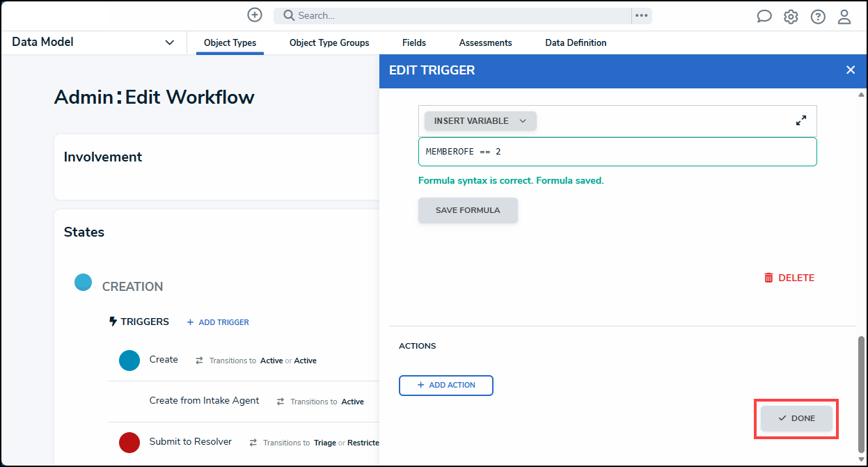Open the Create from Intake Agent trigger

tap(204, 401)
